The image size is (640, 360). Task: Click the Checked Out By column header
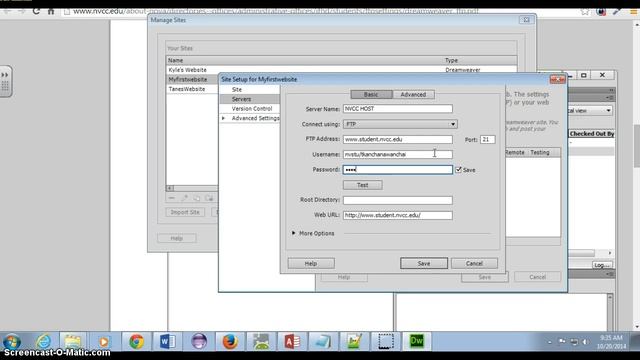(592, 133)
